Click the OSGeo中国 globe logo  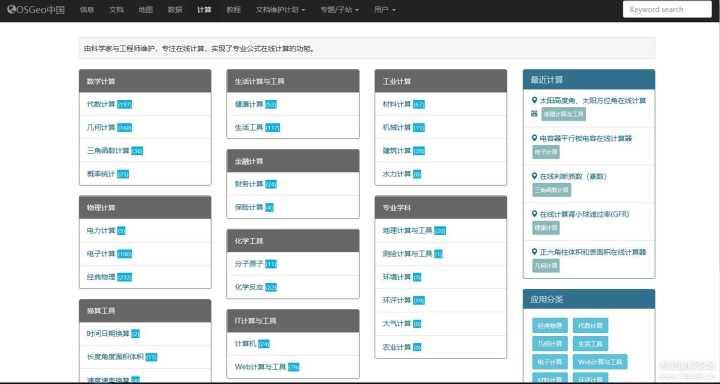(11, 9)
